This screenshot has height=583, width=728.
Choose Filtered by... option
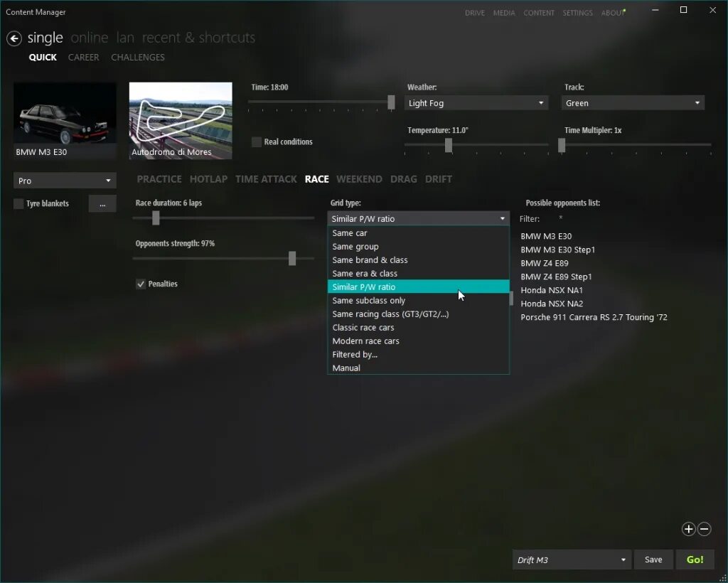pos(418,354)
